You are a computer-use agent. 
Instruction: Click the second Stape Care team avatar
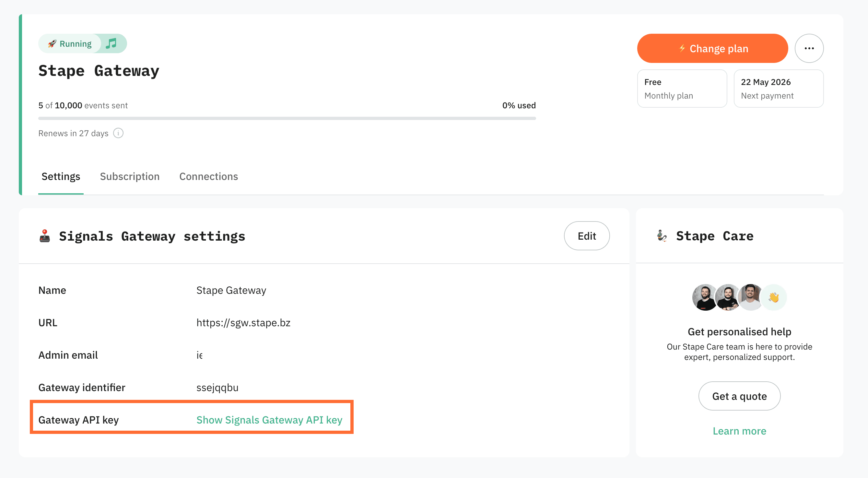click(728, 297)
